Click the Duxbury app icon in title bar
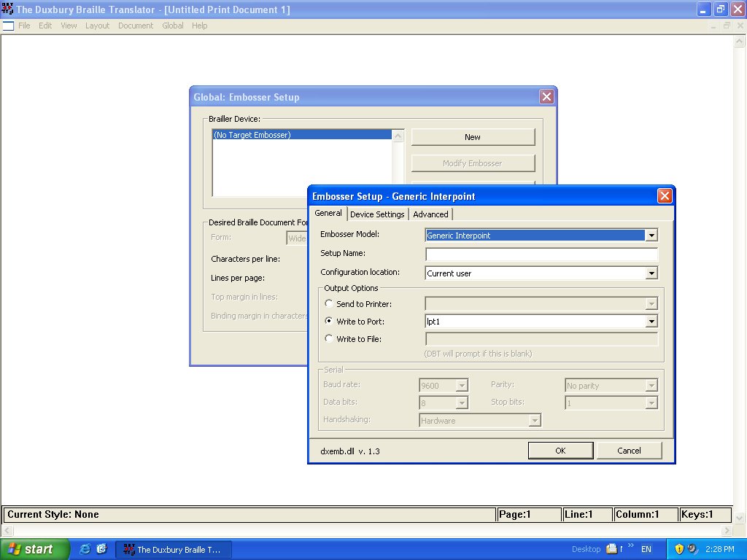The image size is (747, 560). point(7,9)
